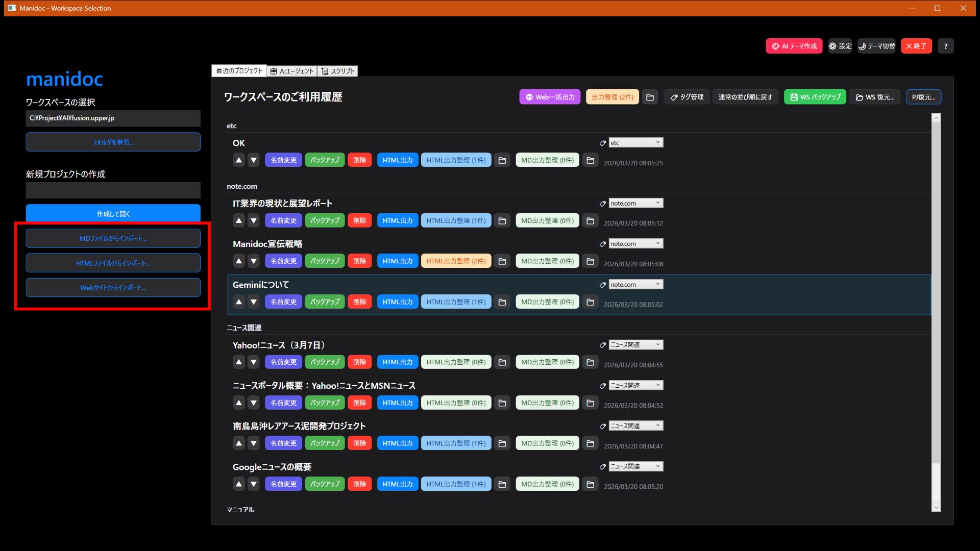Click the Web一括出力 globe icon
980x551 pixels.
click(528, 96)
